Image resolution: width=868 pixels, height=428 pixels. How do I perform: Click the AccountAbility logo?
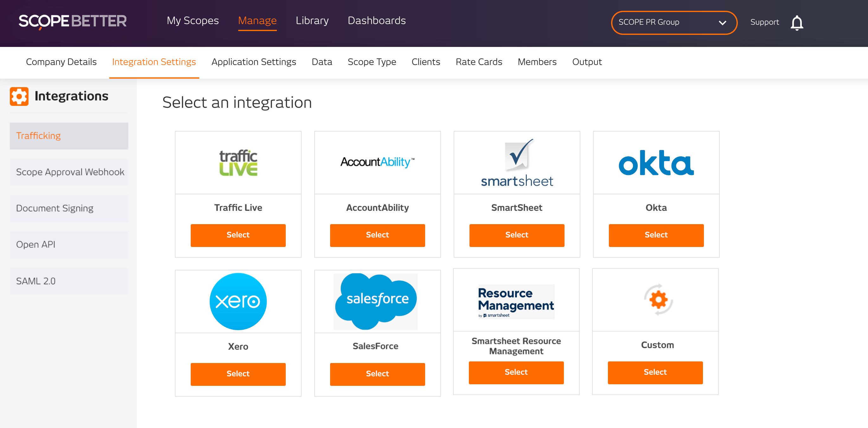tap(377, 162)
